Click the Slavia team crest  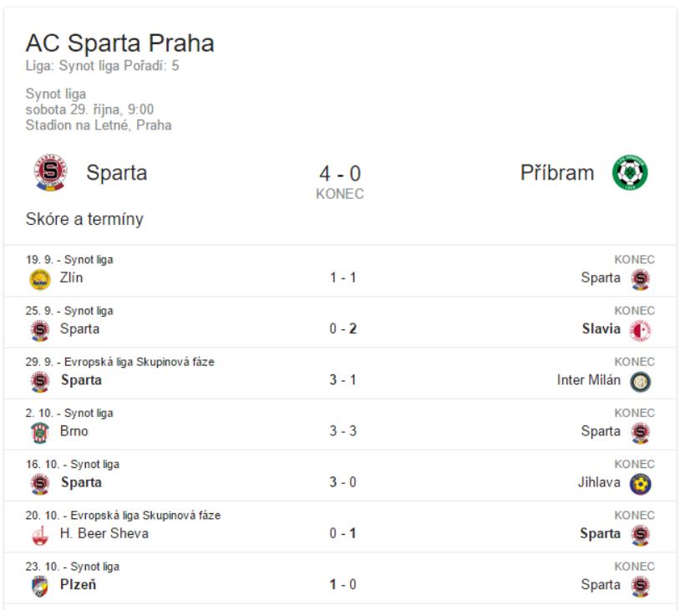[640, 330]
